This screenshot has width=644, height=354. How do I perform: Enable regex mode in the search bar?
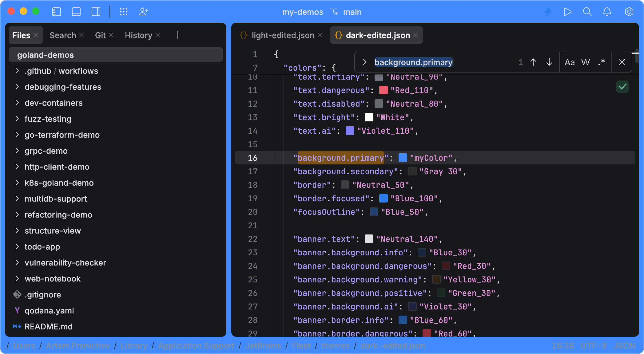[x=602, y=62]
